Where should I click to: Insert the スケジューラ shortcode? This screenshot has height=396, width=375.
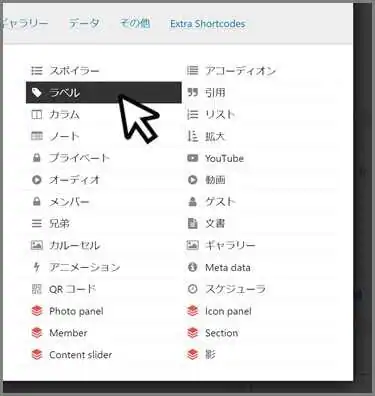[x=260, y=289]
